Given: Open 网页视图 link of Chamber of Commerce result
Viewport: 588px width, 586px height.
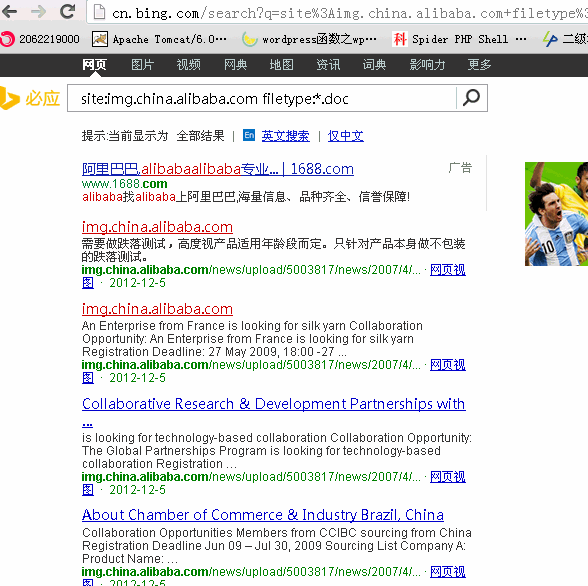Looking at the screenshot, I should pos(447,572).
